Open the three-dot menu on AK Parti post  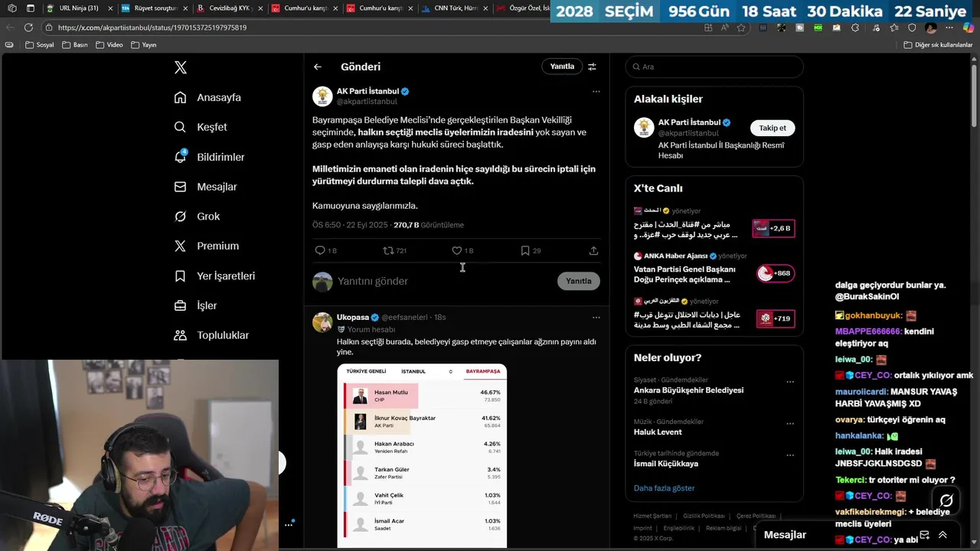point(596,92)
